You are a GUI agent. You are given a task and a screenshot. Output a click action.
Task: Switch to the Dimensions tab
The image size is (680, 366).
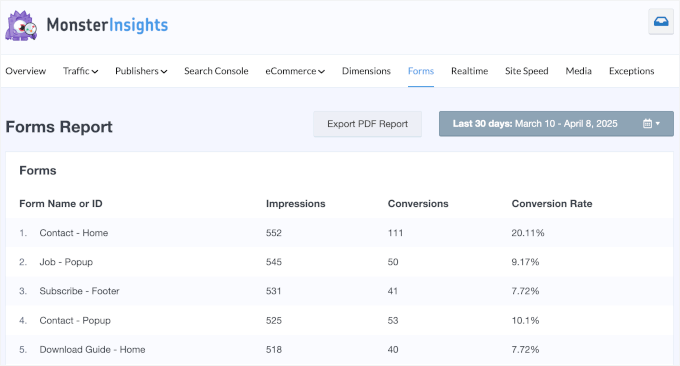366,71
